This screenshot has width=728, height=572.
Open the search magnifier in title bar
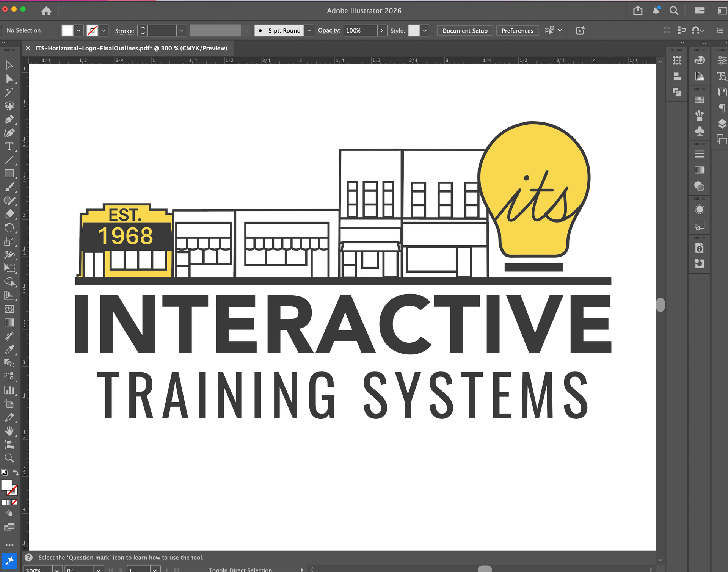click(674, 11)
